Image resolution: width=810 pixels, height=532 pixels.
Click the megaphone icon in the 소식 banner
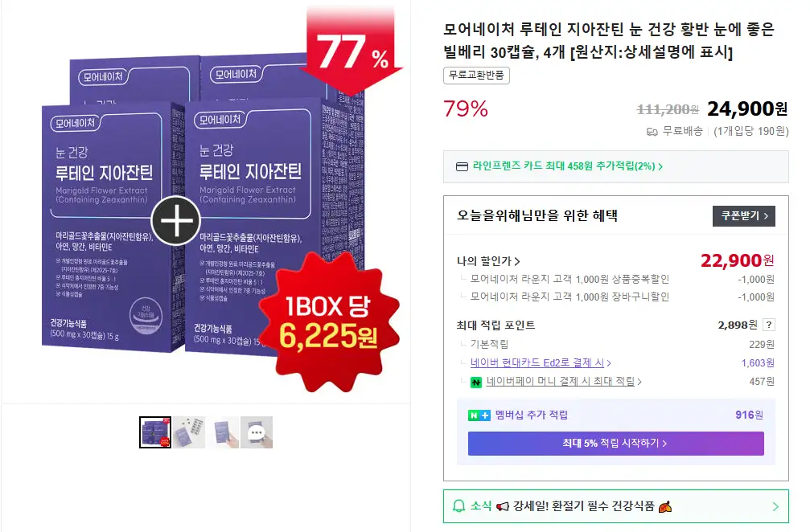click(x=502, y=507)
